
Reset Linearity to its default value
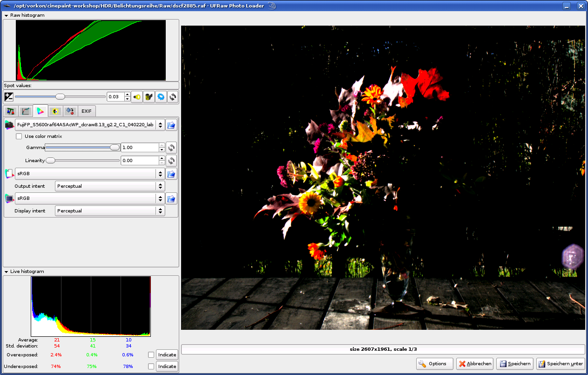click(x=171, y=161)
